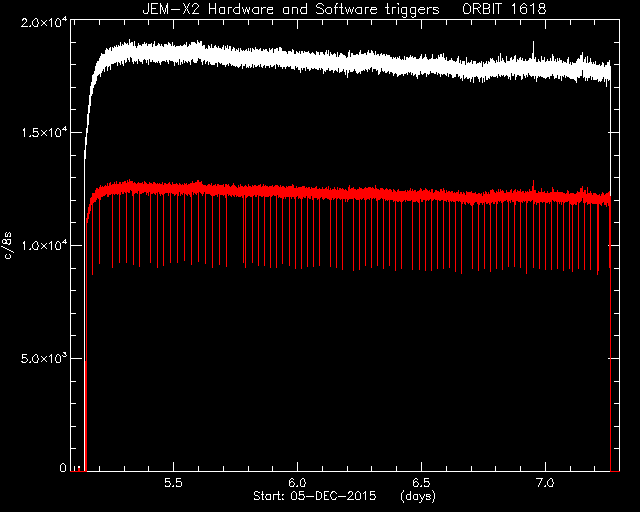Click the 7.0 x-axis tick label
The height and width of the screenshot is (512, 640).
(x=545, y=483)
